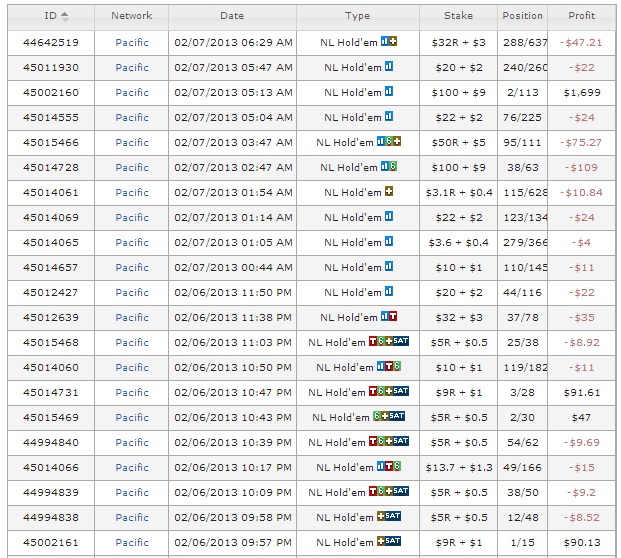Open Pacific network link for ID 45002160
The width and height of the screenshot is (621, 558).
132,93
